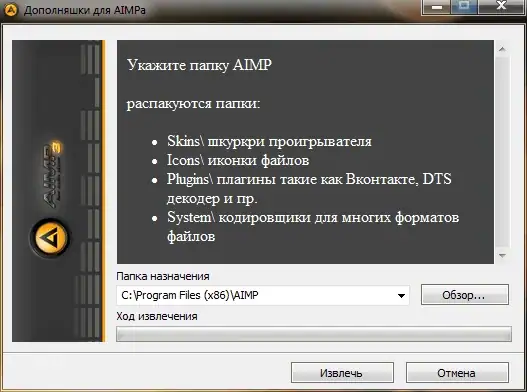This screenshot has width=527, height=392.
Task: Click the heading Укажите папку AIMP
Action: point(199,65)
